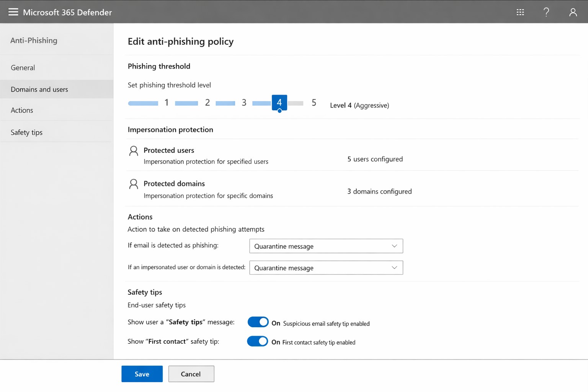The width and height of the screenshot is (588, 392).
Task: Switch to Safety tips sidebar section
Action: coord(26,132)
